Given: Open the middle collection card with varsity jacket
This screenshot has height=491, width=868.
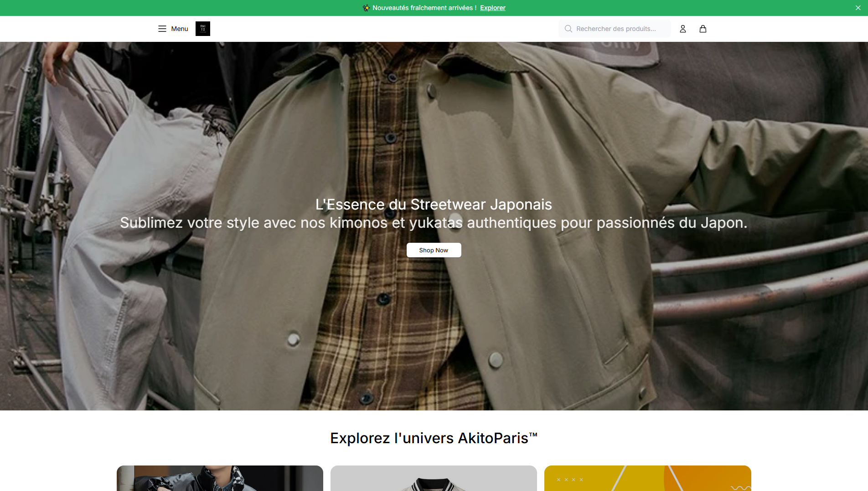Looking at the screenshot, I should (434, 478).
